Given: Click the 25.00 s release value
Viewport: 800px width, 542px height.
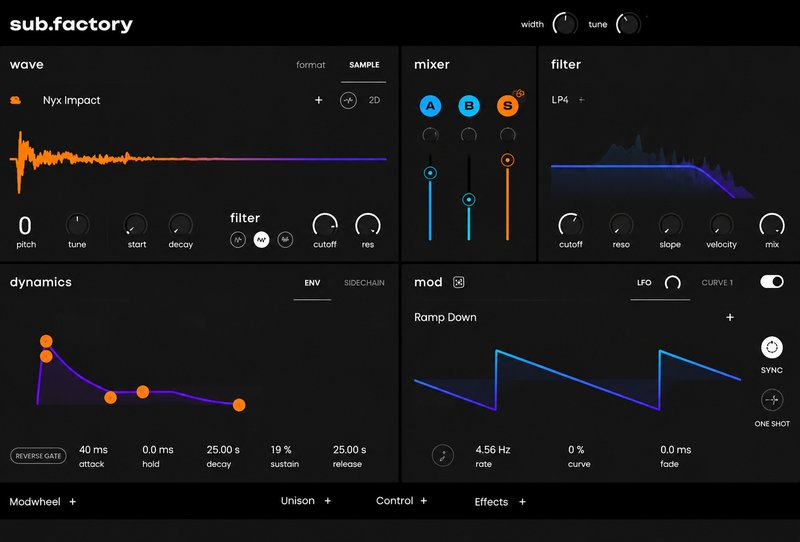Looking at the screenshot, I should pyautogui.click(x=349, y=450).
